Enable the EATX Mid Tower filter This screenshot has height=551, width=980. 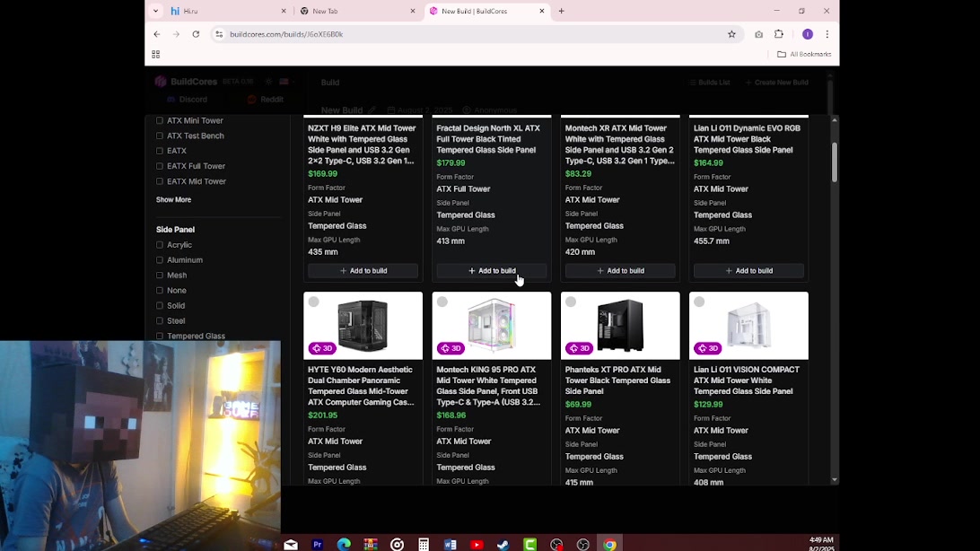click(x=160, y=181)
